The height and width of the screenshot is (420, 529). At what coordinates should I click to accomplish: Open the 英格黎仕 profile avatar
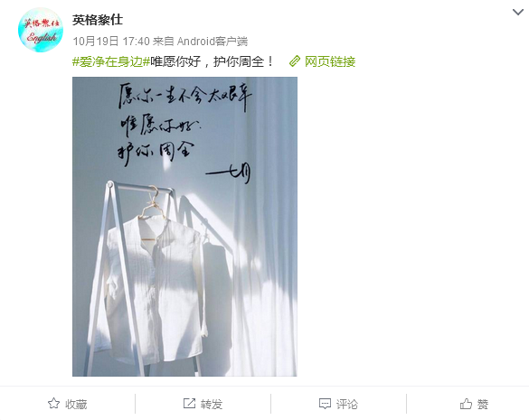[x=41, y=30]
